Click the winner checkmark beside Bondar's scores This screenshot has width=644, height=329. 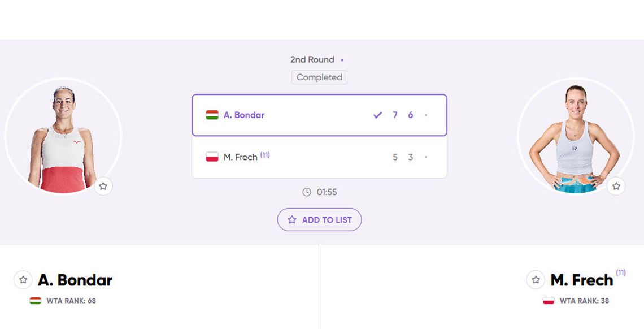(377, 115)
